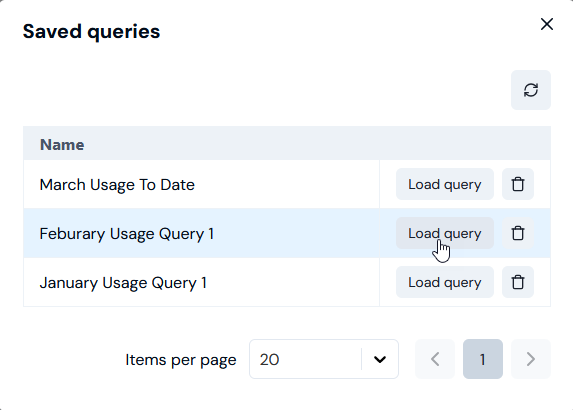Trash the January Usage Query 1 entry
Viewport: 573px width, 410px height.
click(518, 282)
